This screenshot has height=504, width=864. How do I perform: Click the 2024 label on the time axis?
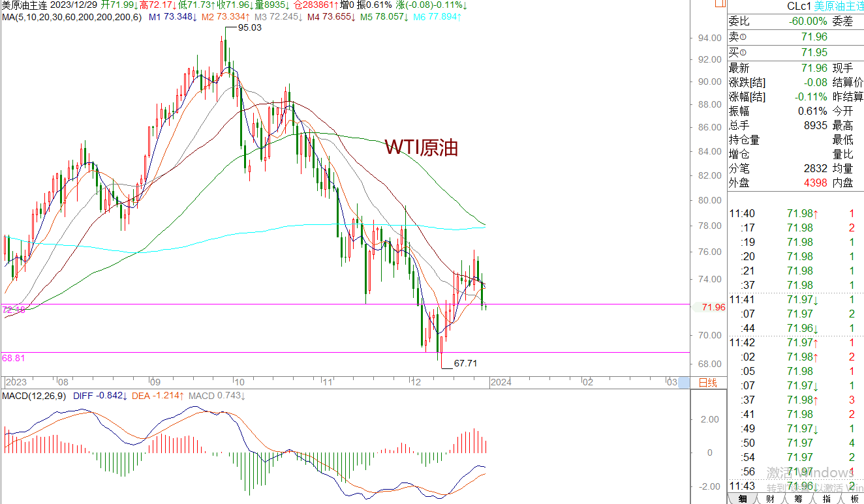[502, 382]
